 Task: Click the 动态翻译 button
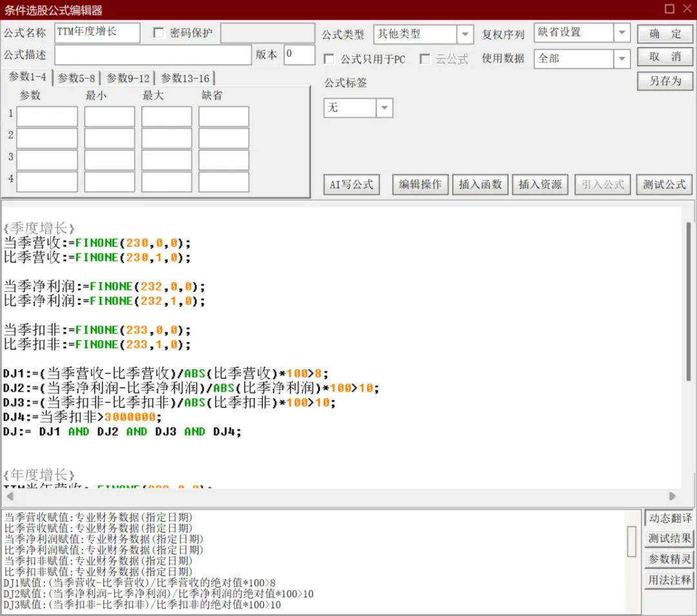coord(669,518)
